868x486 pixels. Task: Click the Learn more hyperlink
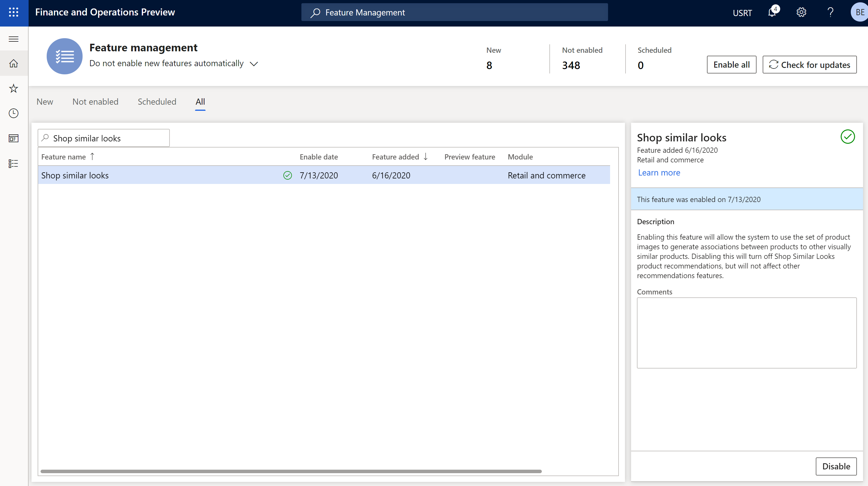[x=659, y=171]
